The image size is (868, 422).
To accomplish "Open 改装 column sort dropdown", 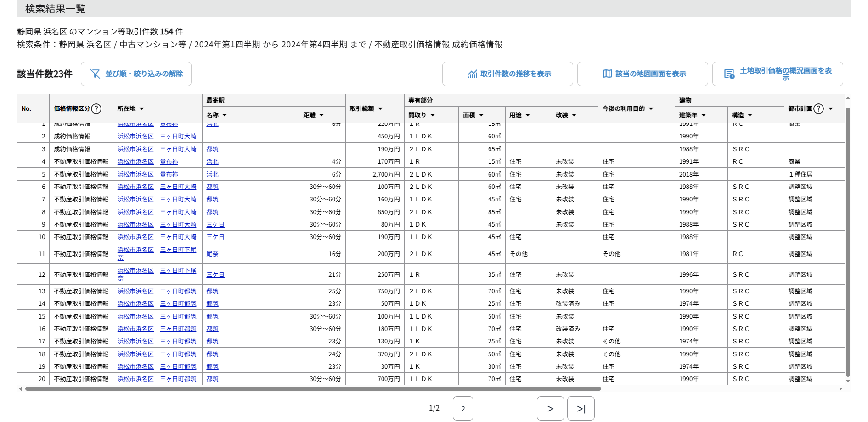I will pyautogui.click(x=574, y=115).
